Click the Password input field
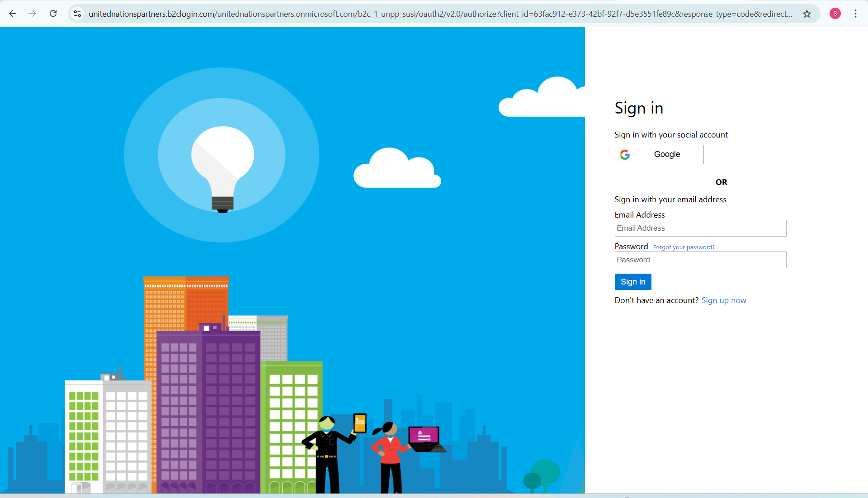The height and width of the screenshot is (498, 868). coord(700,260)
